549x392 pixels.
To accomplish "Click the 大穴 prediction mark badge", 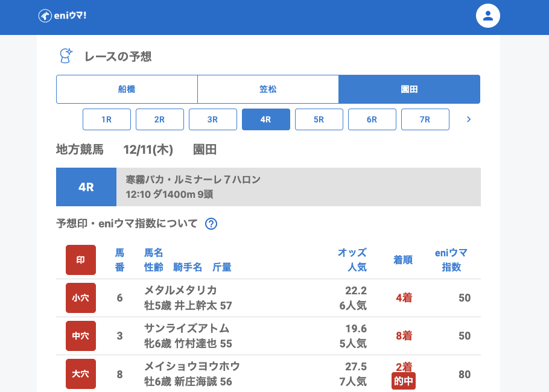I will 81,374.
